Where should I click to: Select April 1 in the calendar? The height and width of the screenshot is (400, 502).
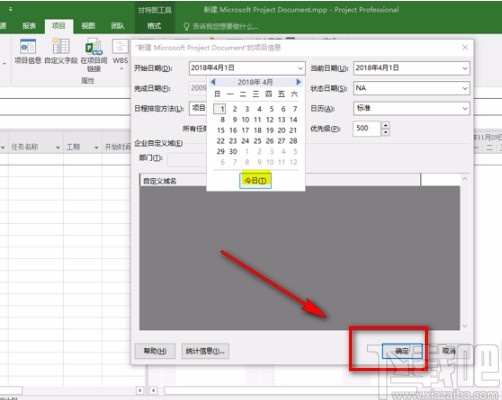[220, 109]
